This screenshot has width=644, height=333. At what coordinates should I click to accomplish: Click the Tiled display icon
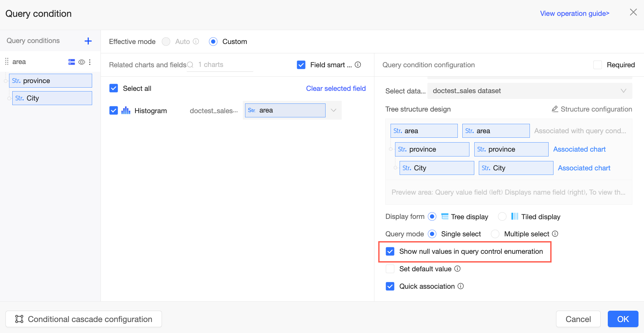515,217
